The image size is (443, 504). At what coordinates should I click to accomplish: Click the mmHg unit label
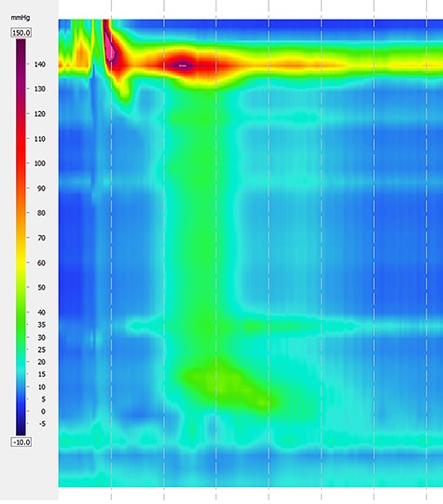click(21, 18)
